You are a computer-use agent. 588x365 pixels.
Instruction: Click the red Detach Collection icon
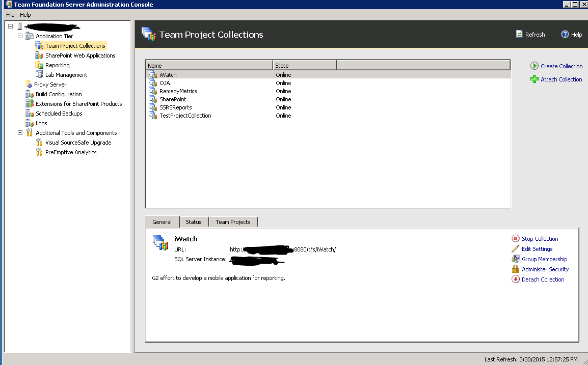pyautogui.click(x=516, y=279)
